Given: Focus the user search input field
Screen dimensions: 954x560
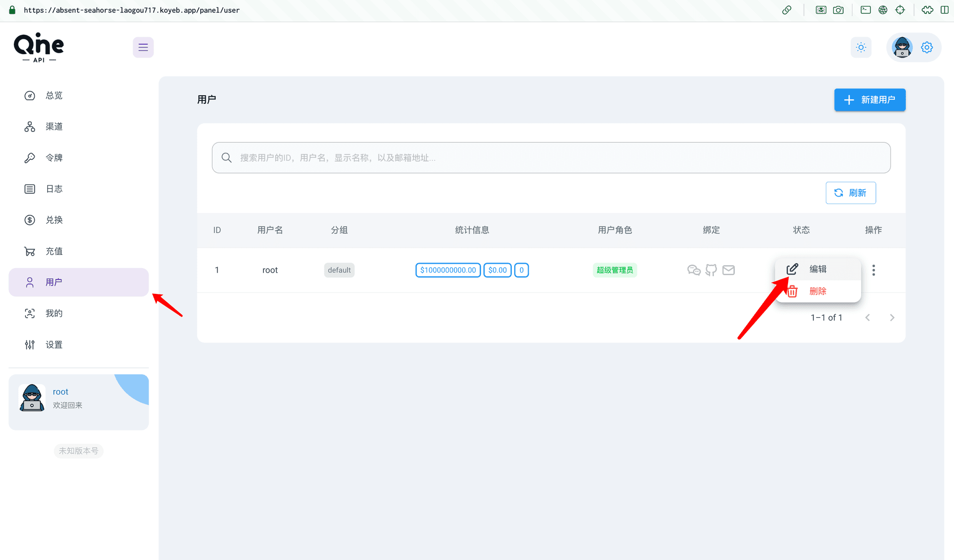Looking at the screenshot, I should pyautogui.click(x=551, y=158).
